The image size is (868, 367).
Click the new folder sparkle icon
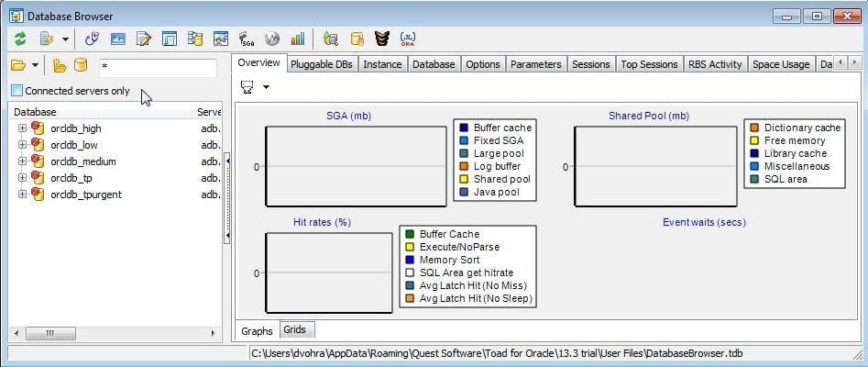60,65
